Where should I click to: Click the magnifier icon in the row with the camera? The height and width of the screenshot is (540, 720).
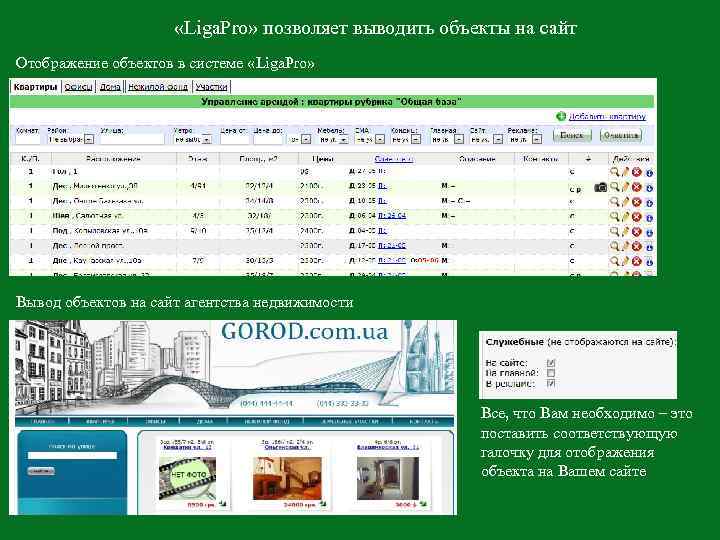614,187
